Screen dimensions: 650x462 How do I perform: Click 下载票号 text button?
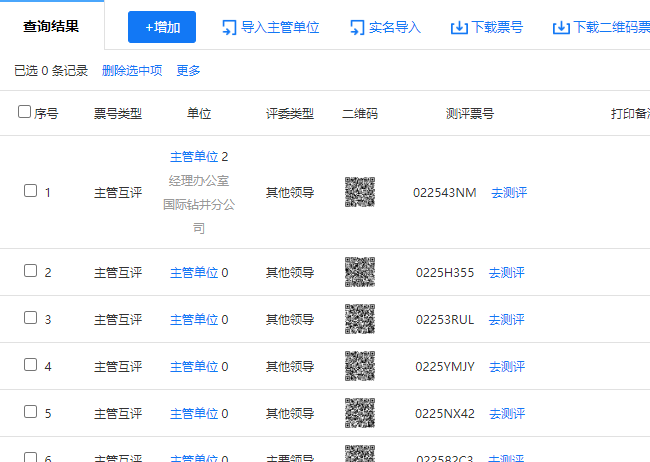click(497, 27)
